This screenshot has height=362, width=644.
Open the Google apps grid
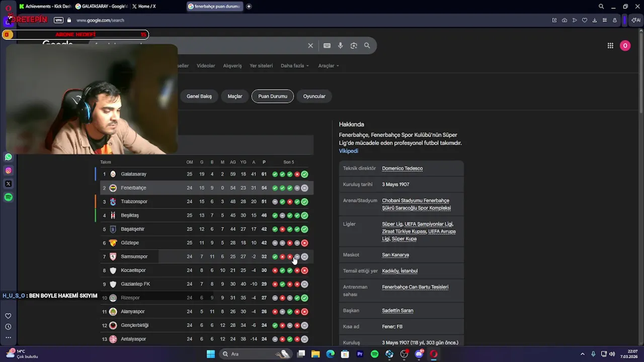pyautogui.click(x=610, y=46)
